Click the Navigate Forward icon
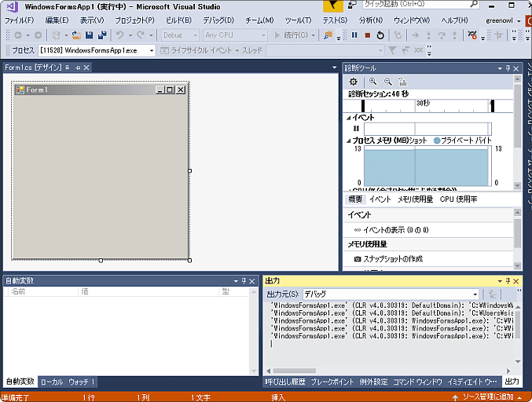Screen dimensions: 532x402 (38, 35)
